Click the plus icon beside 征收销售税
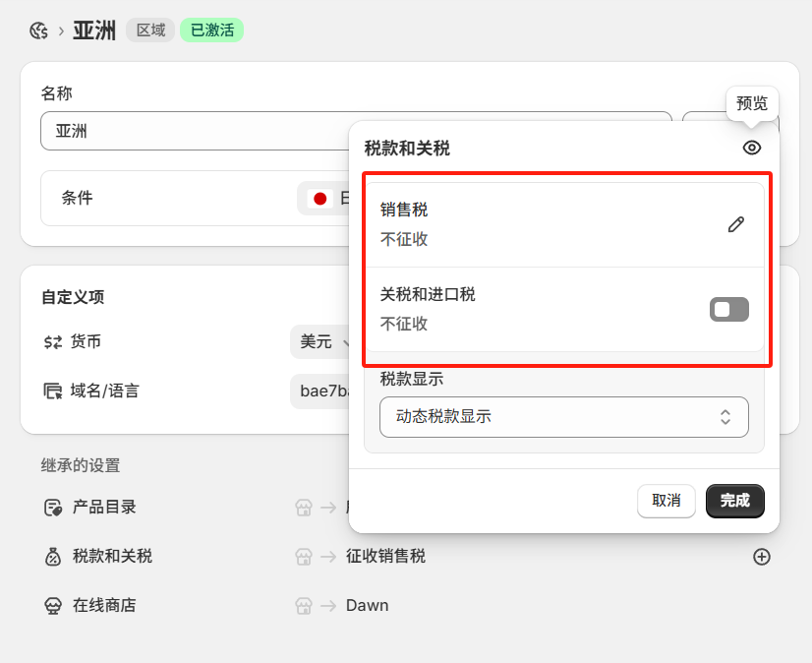Viewport: 812px width, 663px height. coord(762,557)
